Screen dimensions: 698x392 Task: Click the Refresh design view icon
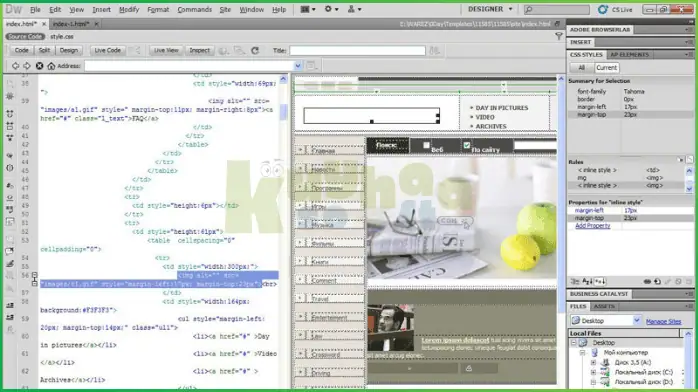(x=255, y=51)
